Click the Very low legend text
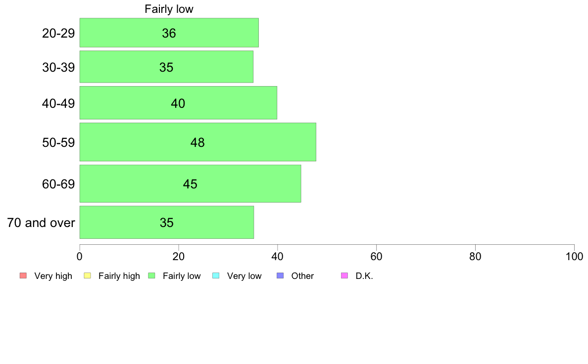The image size is (588, 364). [244, 276]
